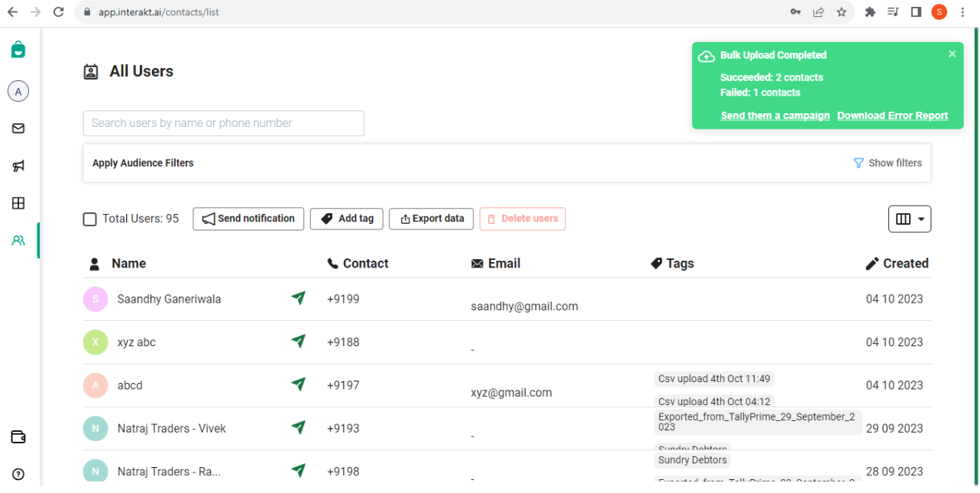Open contact abcd
Viewport: 980px width, 493px height.
tap(130, 385)
